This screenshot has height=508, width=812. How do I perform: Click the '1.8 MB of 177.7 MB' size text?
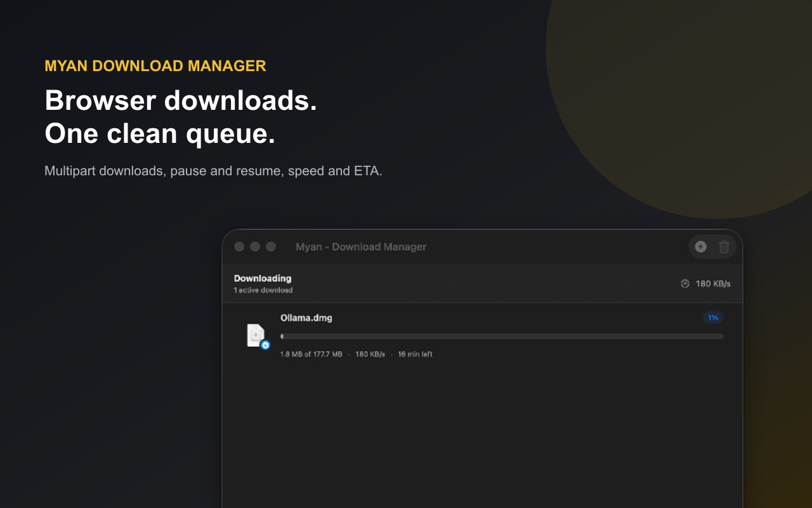click(311, 354)
